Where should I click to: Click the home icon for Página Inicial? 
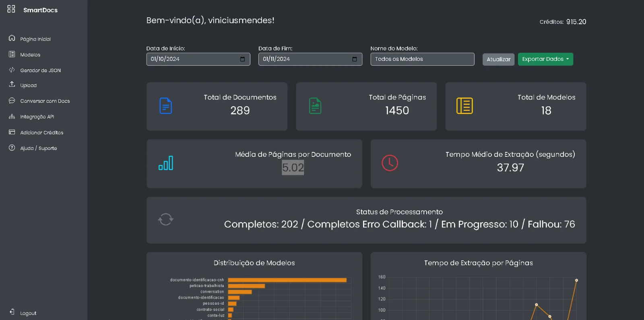click(x=12, y=38)
